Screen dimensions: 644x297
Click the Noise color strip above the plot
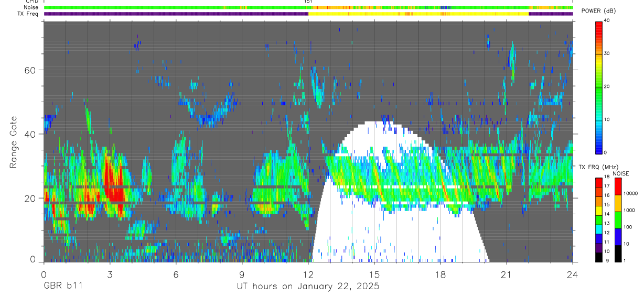point(308,7)
